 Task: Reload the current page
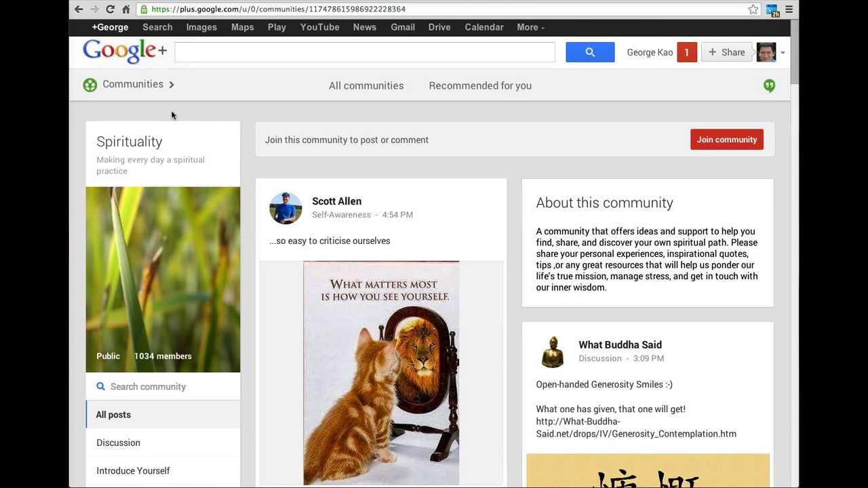tap(110, 9)
